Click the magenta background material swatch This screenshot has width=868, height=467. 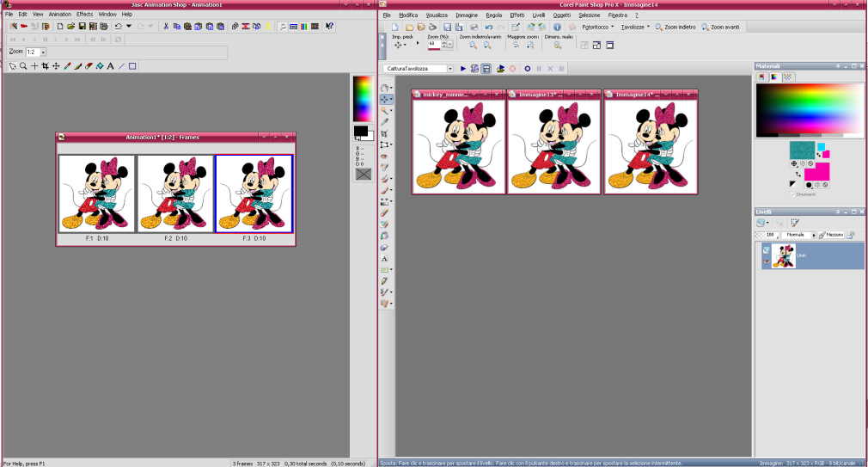817,171
